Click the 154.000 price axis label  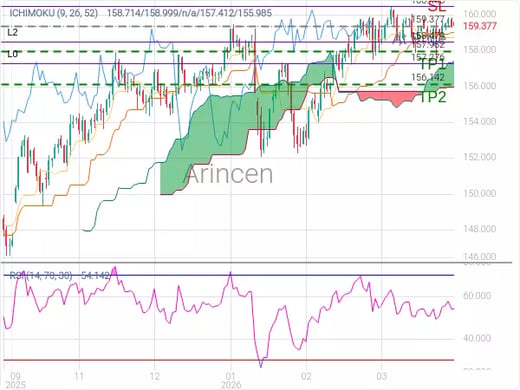click(x=480, y=121)
